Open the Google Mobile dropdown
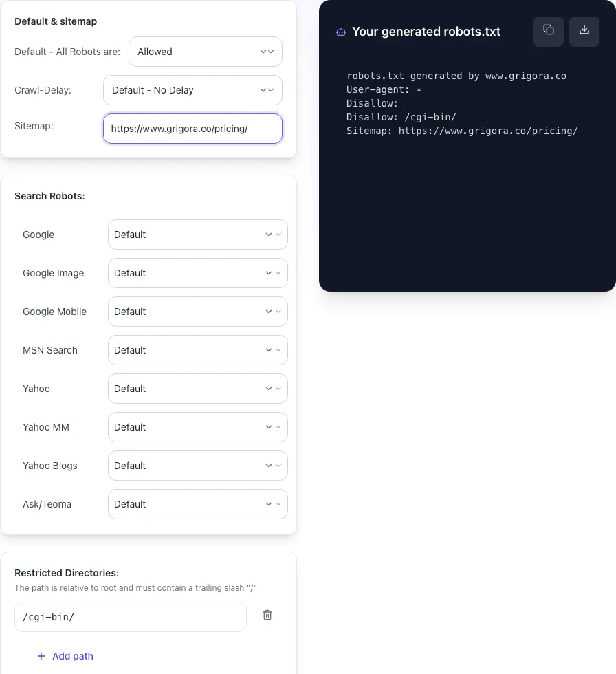The width and height of the screenshot is (616, 674). pos(197,312)
